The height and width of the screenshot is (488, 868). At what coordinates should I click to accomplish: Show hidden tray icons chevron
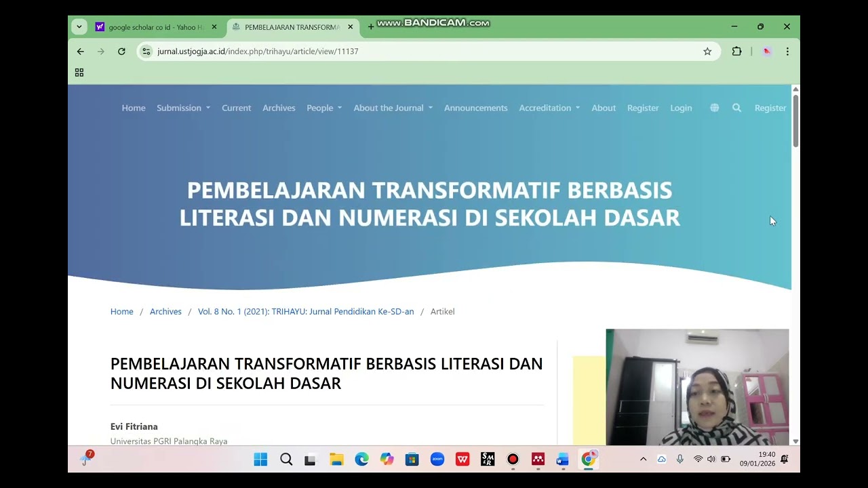[643, 460]
